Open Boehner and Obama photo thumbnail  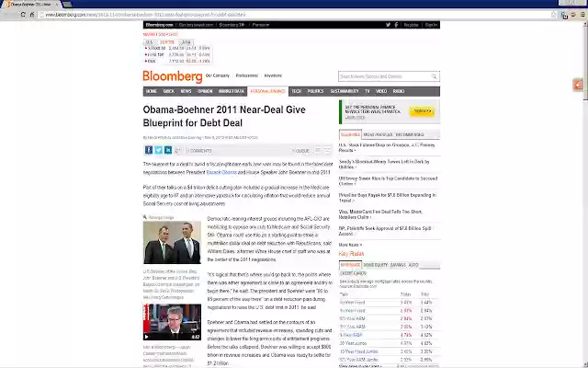pyautogui.click(x=172, y=242)
